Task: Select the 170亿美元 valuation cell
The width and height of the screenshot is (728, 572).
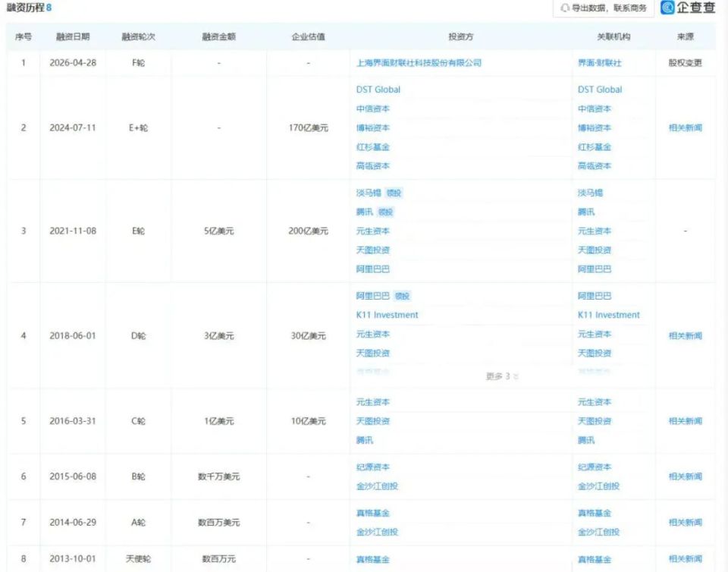Action: click(x=309, y=127)
